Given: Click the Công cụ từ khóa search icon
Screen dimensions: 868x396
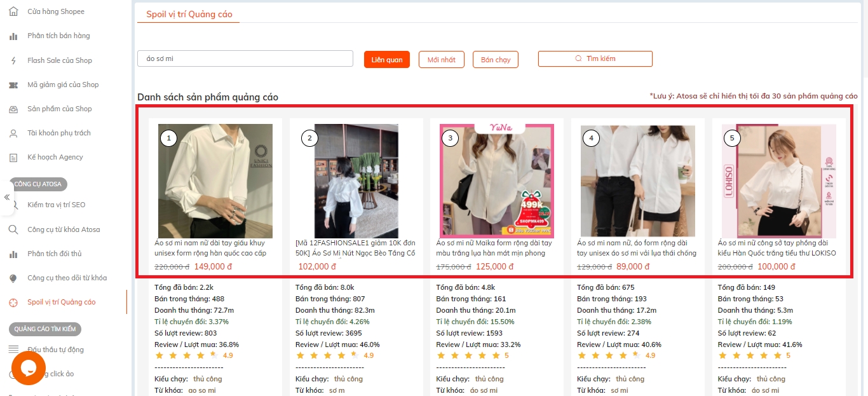Looking at the screenshot, I should coord(13,229).
